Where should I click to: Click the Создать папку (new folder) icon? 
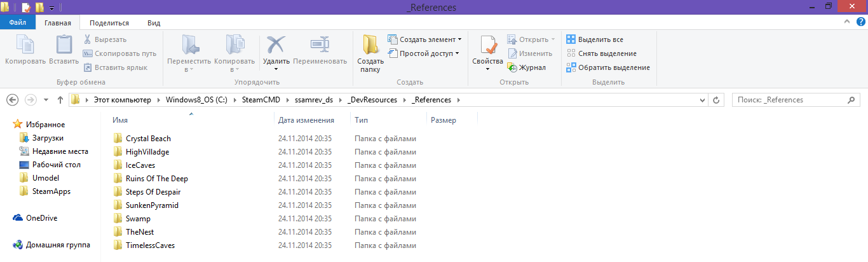(x=370, y=45)
